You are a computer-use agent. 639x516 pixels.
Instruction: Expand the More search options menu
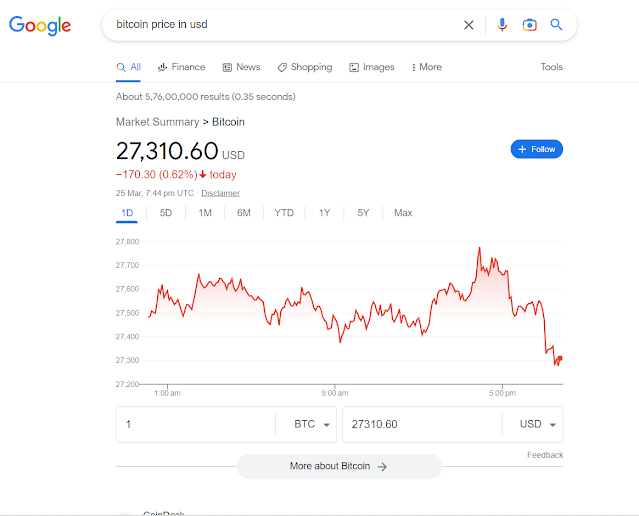click(x=425, y=67)
